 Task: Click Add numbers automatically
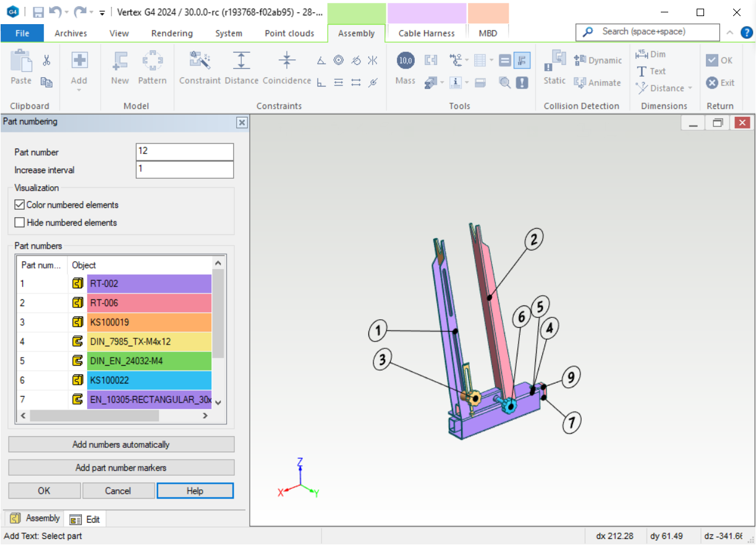coord(121,444)
